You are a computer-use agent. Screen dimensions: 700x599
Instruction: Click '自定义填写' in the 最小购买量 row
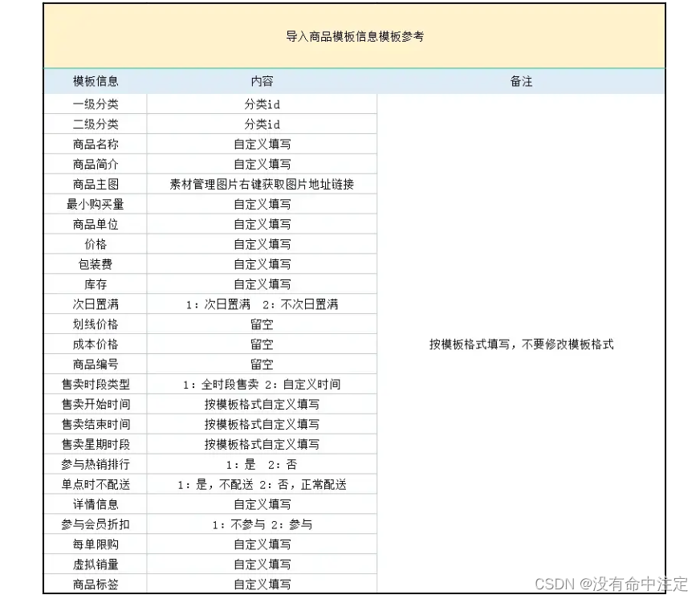(x=262, y=204)
